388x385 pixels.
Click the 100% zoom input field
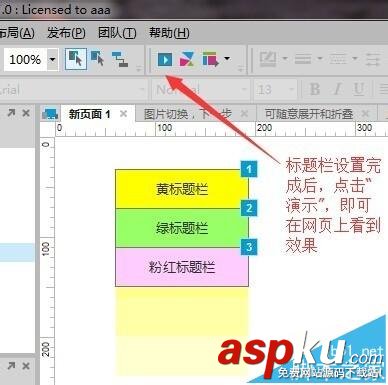tap(25, 60)
